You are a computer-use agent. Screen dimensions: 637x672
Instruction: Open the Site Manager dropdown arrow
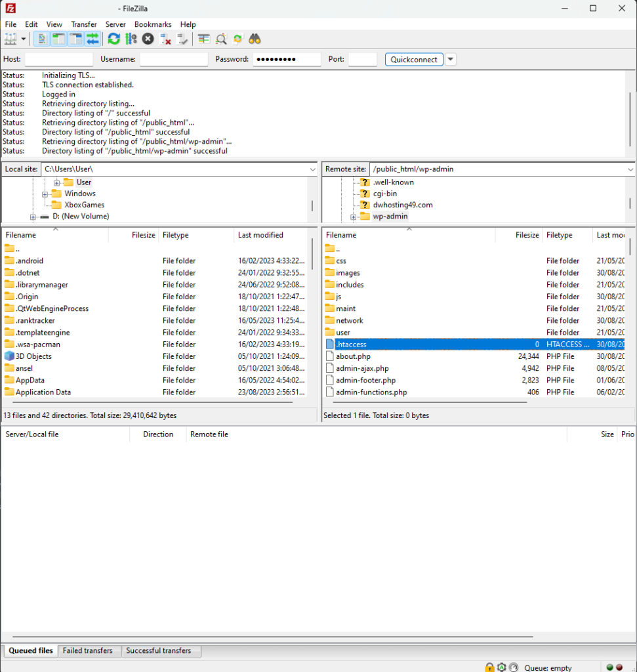(x=24, y=39)
